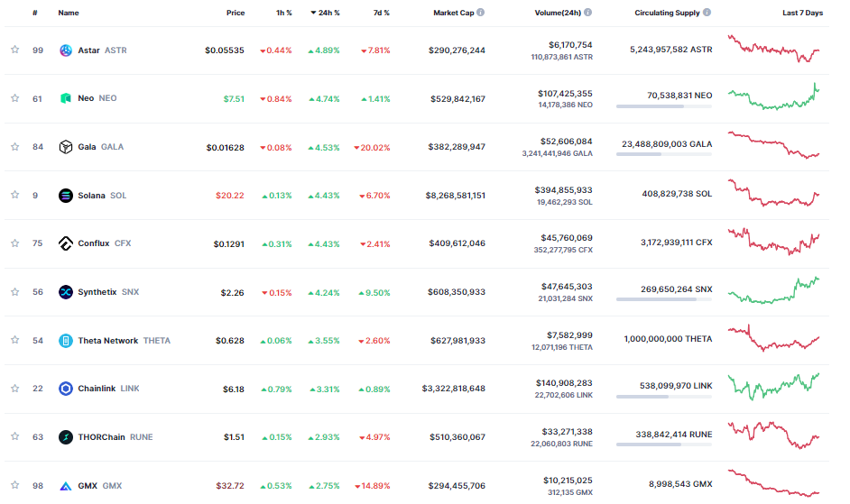Click the Neo coin logo
This screenshot has height=504, width=850.
(66, 98)
